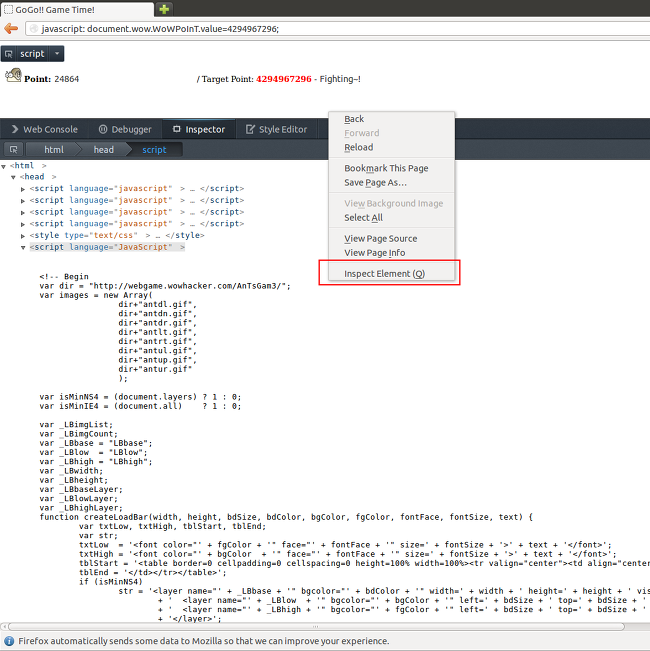
Task: Collapse the head node
Action: [x=13, y=177]
